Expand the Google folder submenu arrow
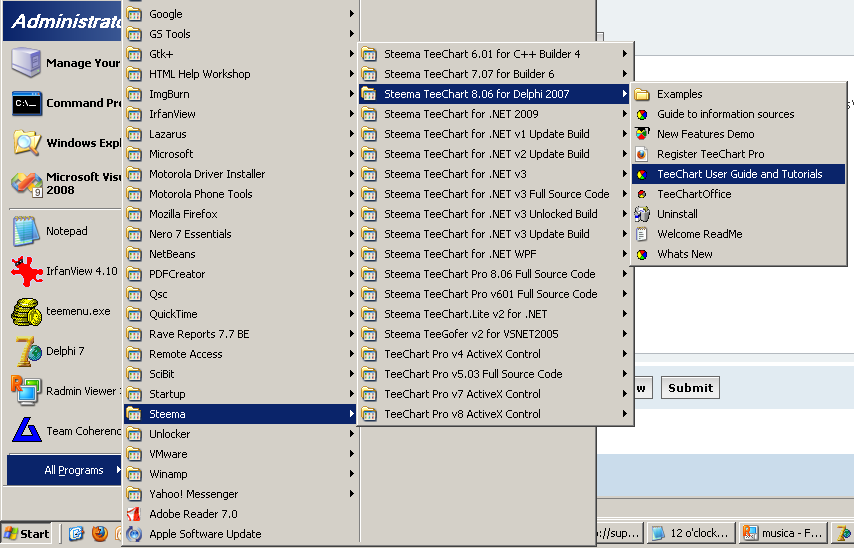This screenshot has width=854, height=548. tap(351, 14)
